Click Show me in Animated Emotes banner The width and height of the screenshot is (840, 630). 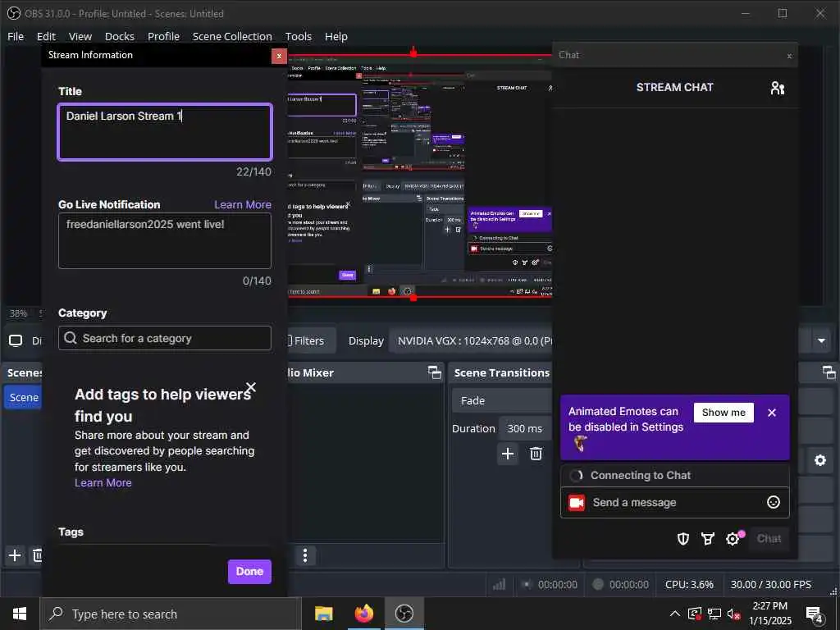[724, 413]
